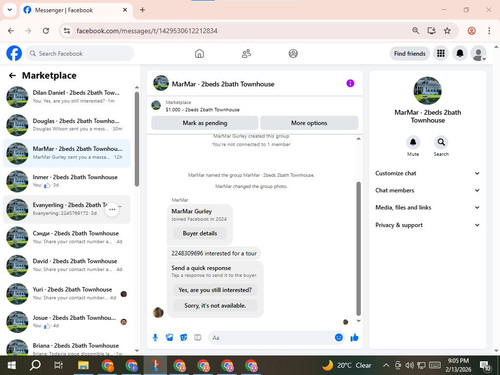Open options for Evanyerling conversation

tap(112, 209)
